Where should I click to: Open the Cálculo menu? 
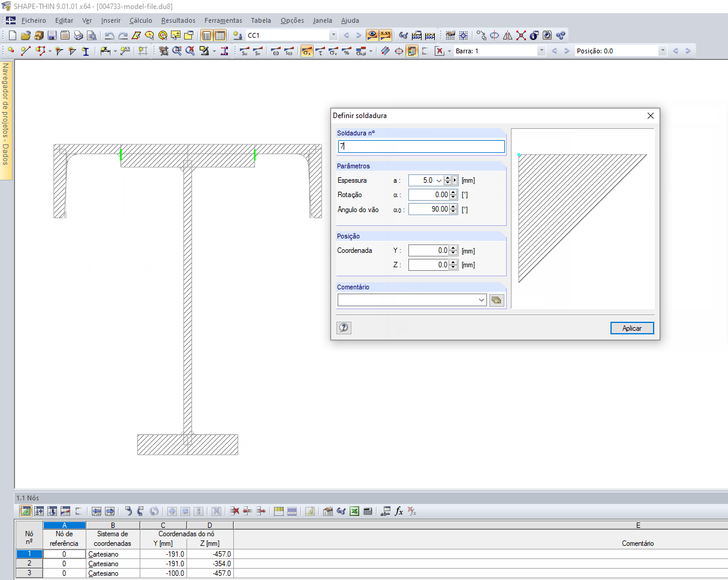pyautogui.click(x=141, y=20)
